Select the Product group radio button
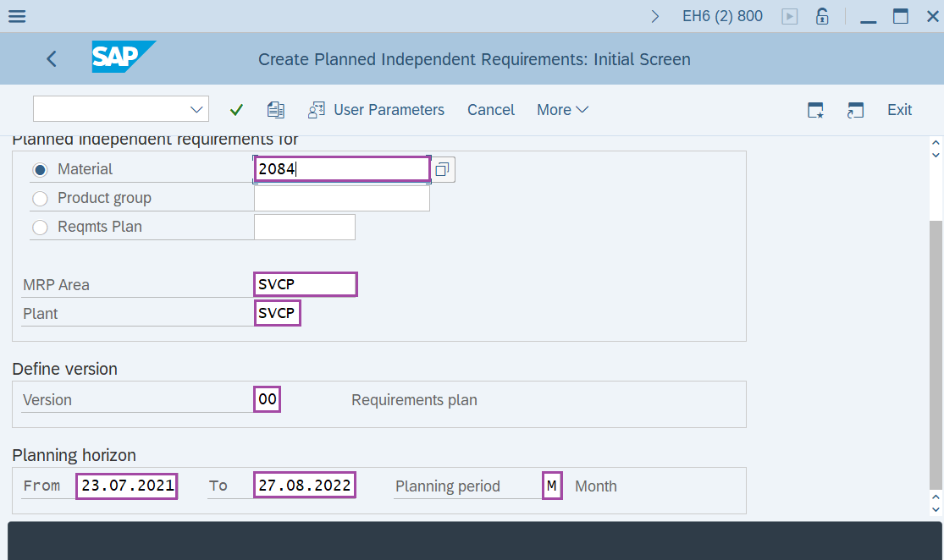Viewport: 944px width, 560px height. coord(40,198)
